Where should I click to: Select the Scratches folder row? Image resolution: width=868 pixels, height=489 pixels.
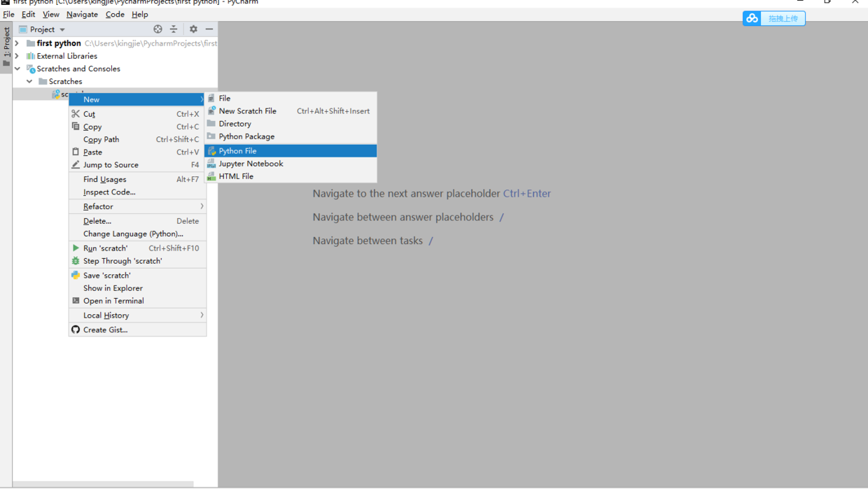pos(115,81)
